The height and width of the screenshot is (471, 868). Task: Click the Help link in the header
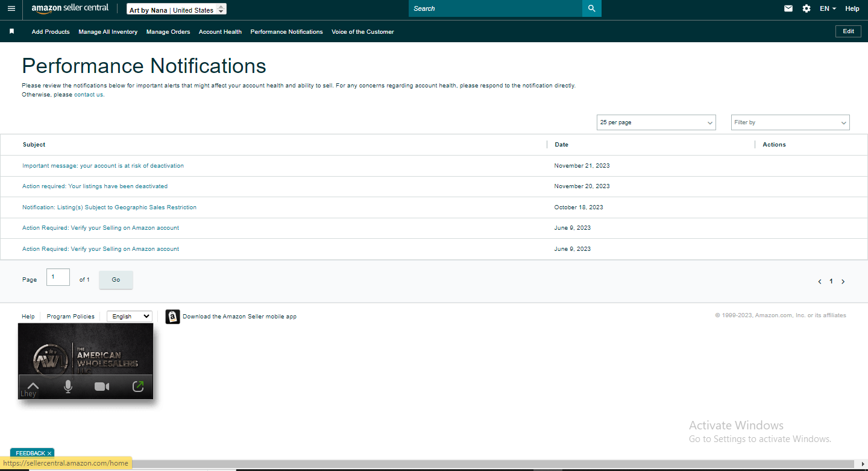852,8
